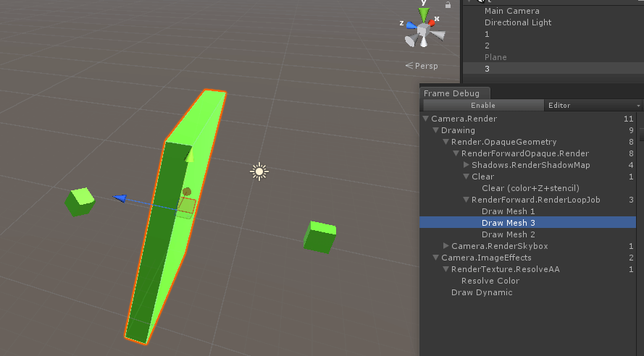Screen dimensions: 644x356
Task: Click the green Y-axis move handle arrow
Action: (x=189, y=156)
